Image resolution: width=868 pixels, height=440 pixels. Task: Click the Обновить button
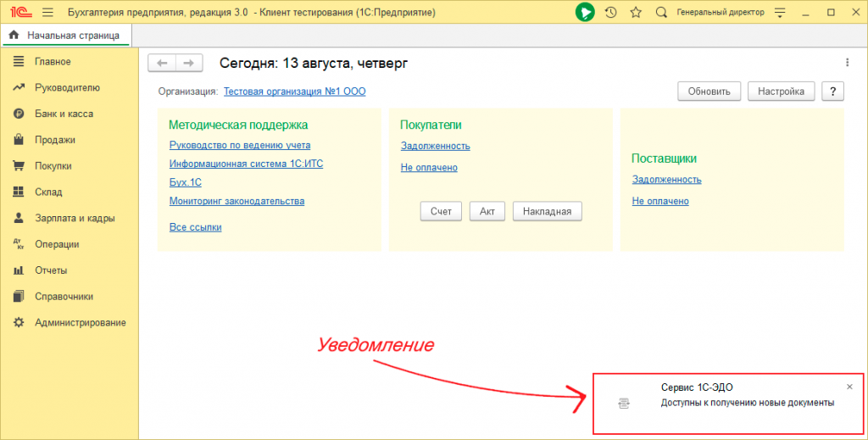(709, 92)
